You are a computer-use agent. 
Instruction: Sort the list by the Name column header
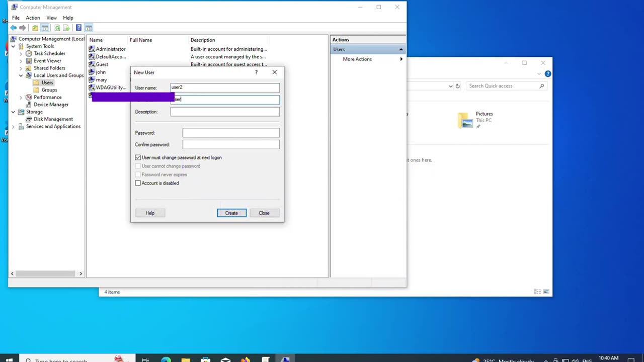click(108, 40)
